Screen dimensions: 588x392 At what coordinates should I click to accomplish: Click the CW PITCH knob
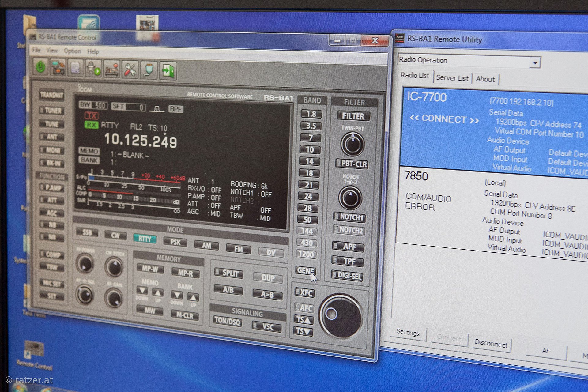[114, 267]
